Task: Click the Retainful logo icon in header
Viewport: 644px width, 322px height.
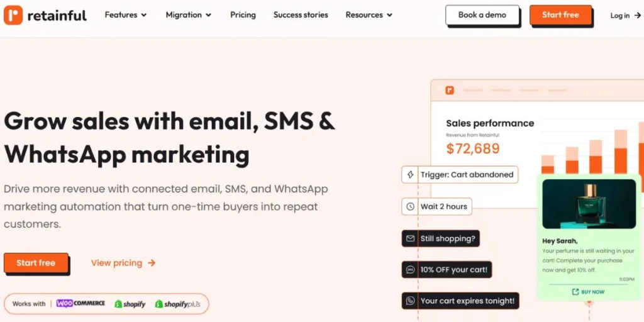Action: click(x=13, y=15)
